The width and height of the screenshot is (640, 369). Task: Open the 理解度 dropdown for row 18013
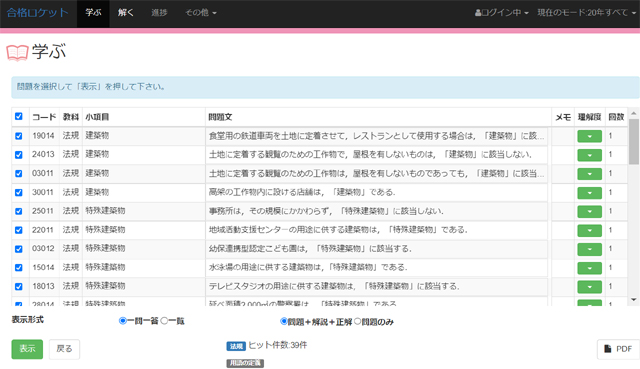pyautogui.click(x=589, y=287)
